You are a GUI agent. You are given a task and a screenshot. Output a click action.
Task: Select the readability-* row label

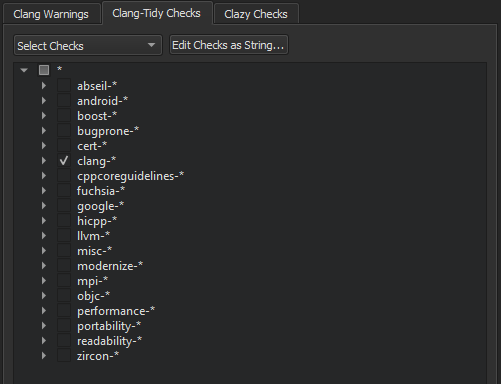click(x=110, y=341)
